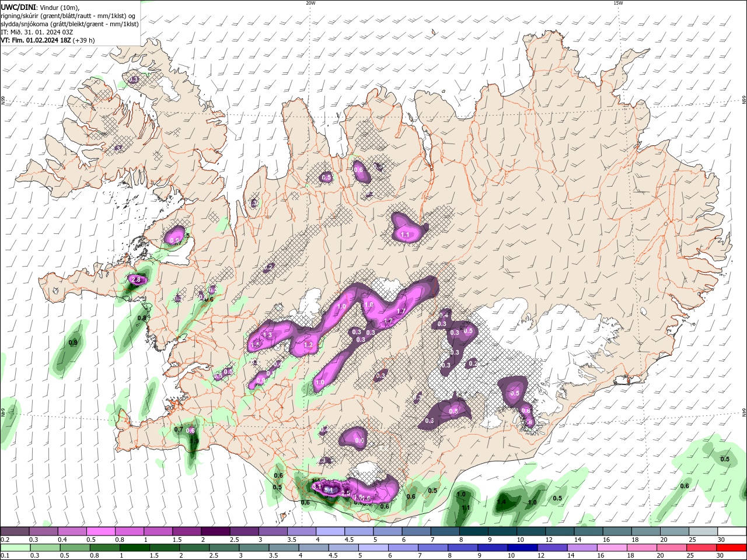Click the 1.4 rain value off the south coast

501,502
